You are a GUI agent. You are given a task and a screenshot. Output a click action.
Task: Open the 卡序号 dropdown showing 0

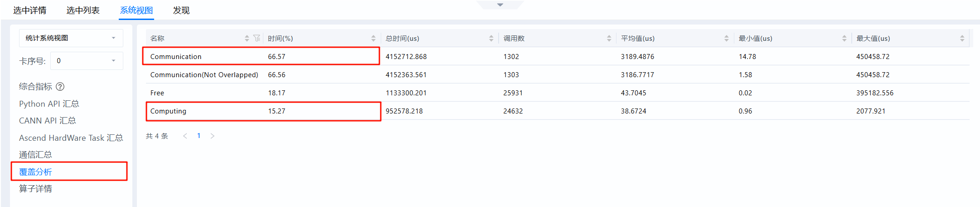point(87,61)
